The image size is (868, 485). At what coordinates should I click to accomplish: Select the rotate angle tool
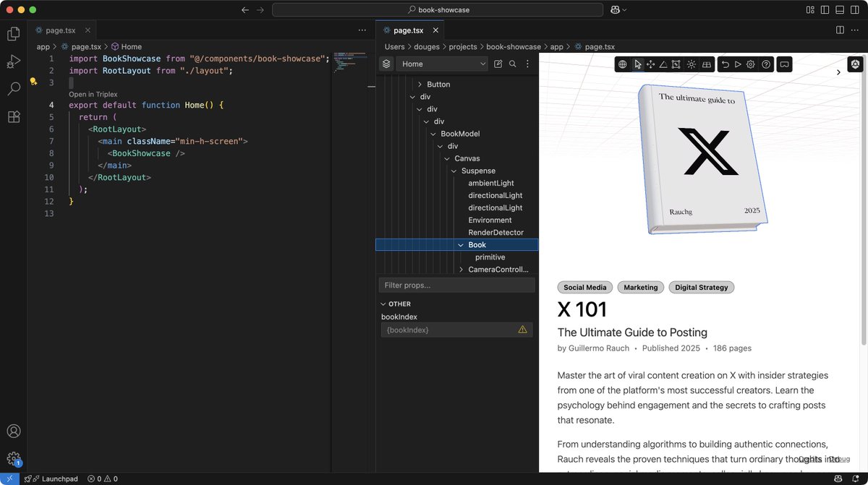663,64
